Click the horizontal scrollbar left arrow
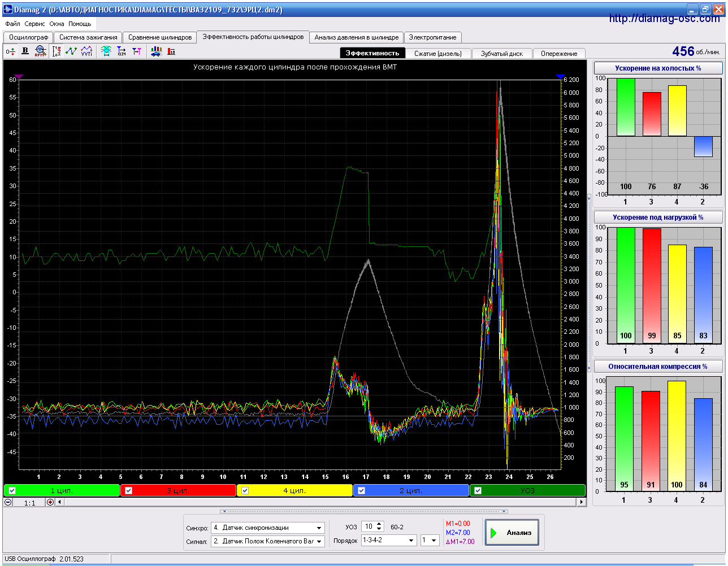Image resolution: width=728 pixels, height=566 pixels. 60,502
